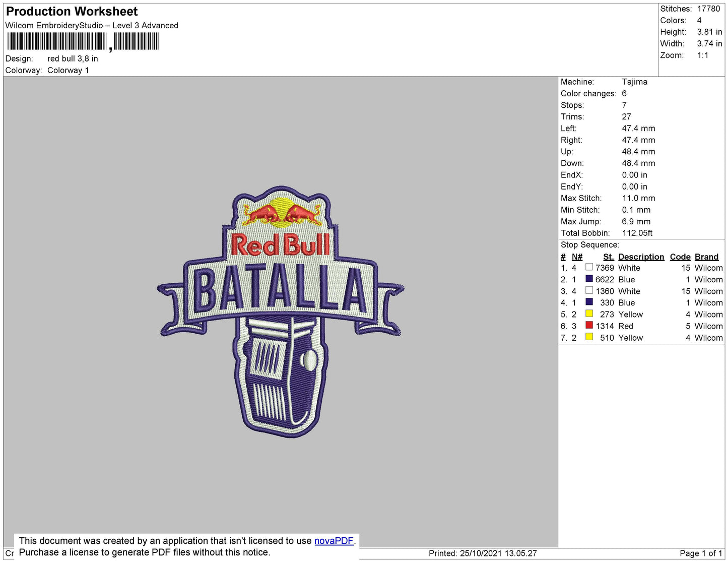Click the Printed date 25/10/2021 13.05.27

click(498, 553)
